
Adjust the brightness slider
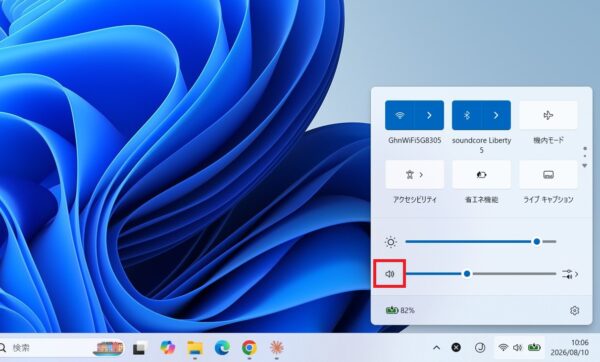coord(481,241)
